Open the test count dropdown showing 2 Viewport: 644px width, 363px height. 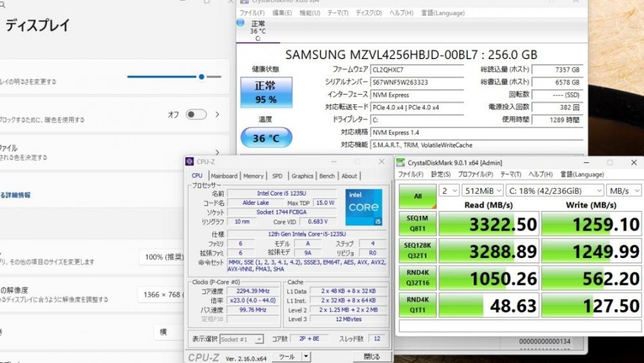click(x=449, y=191)
